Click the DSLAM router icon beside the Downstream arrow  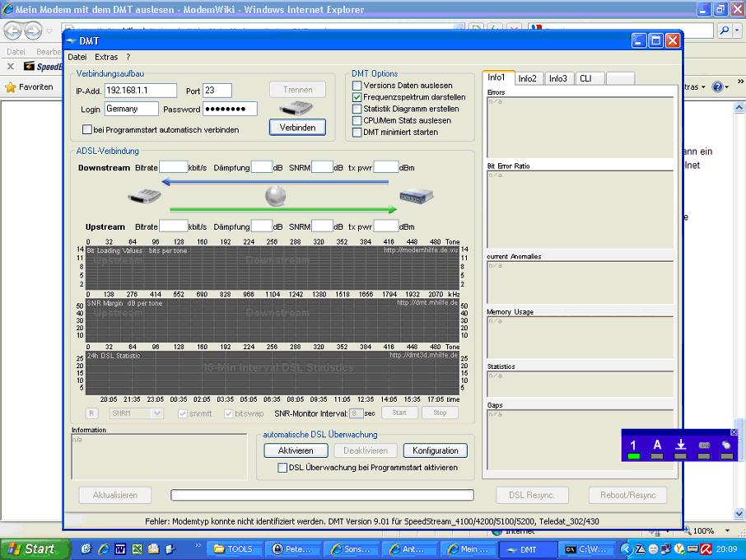pos(417,197)
